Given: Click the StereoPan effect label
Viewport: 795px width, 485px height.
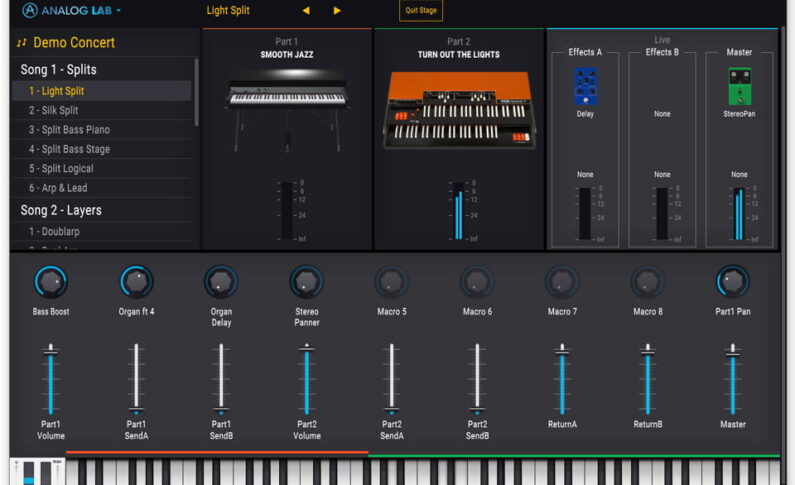Looking at the screenshot, I should (x=739, y=114).
